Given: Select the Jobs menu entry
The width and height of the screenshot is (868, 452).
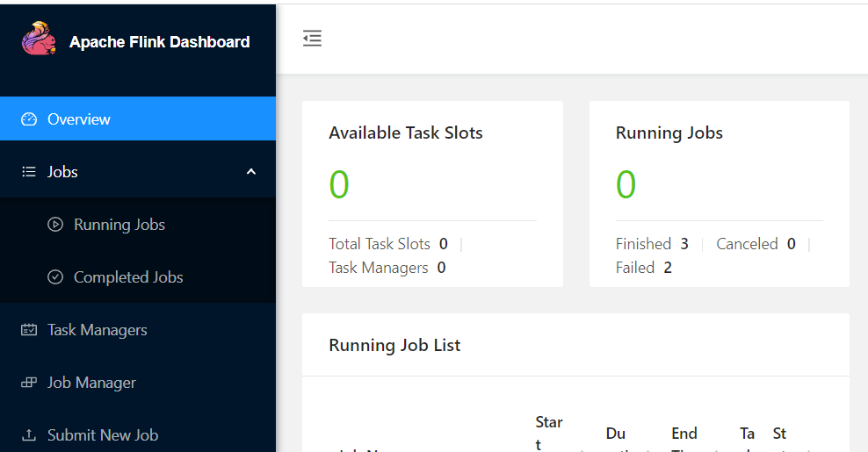Looking at the screenshot, I should pos(138,171).
